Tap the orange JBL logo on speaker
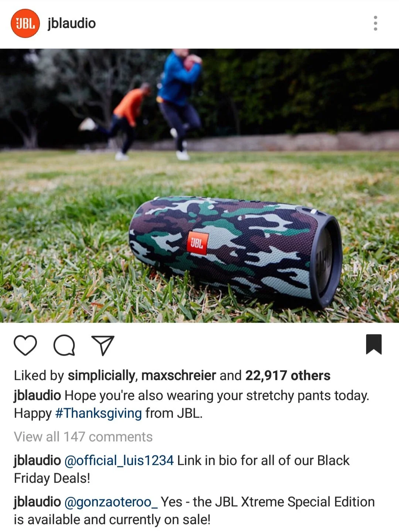This screenshot has width=399, height=532. (x=197, y=243)
